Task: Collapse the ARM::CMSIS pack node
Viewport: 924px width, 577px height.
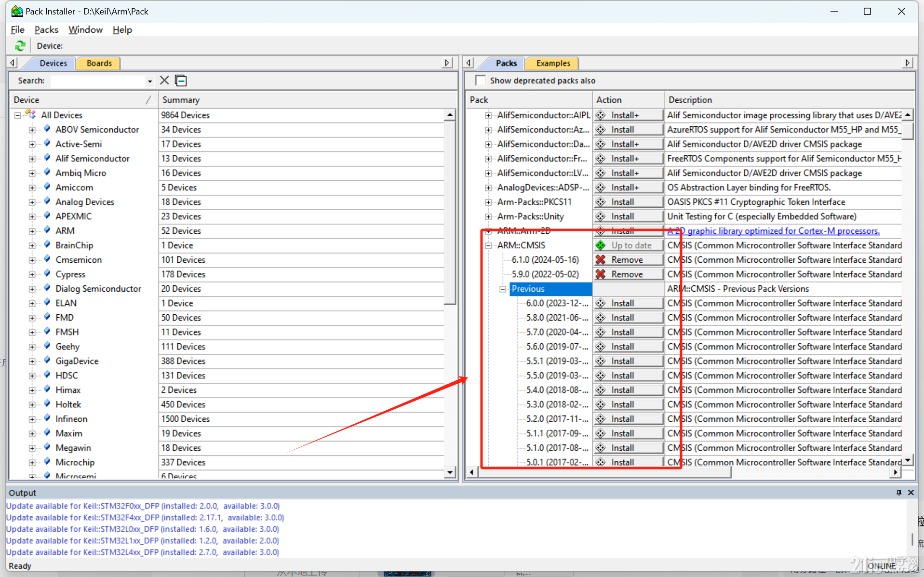Action: pyautogui.click(x=488, y=245)
